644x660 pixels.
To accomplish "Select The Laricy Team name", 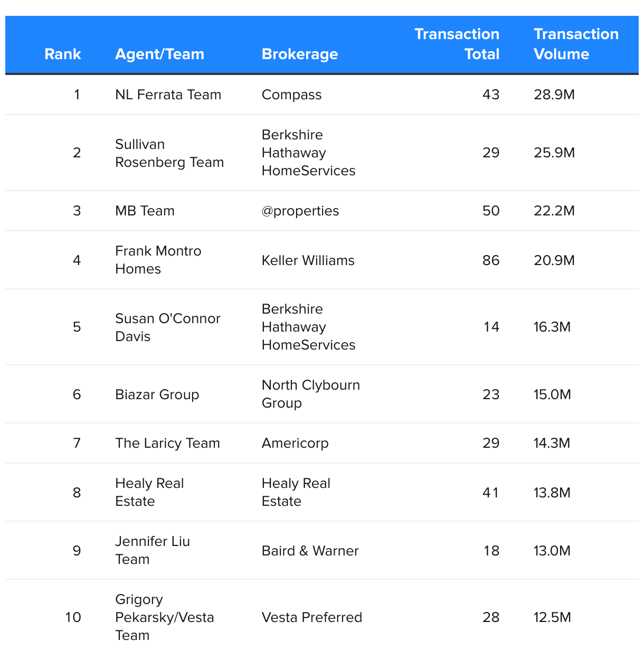I will pos(167,443).
